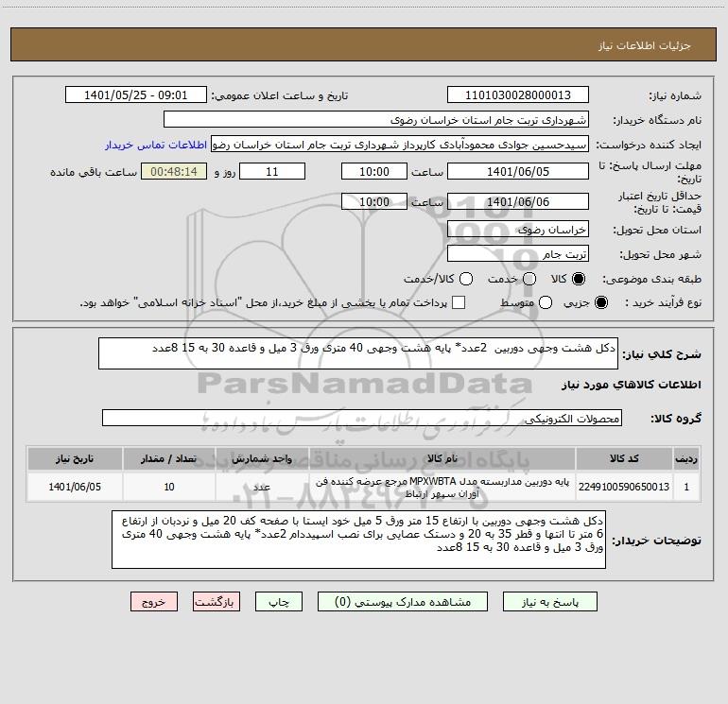Image resolution: width=728 pixels, height=704 pixels.
Task: Click the واحد شمارش column header
Action: coord(262,459)
